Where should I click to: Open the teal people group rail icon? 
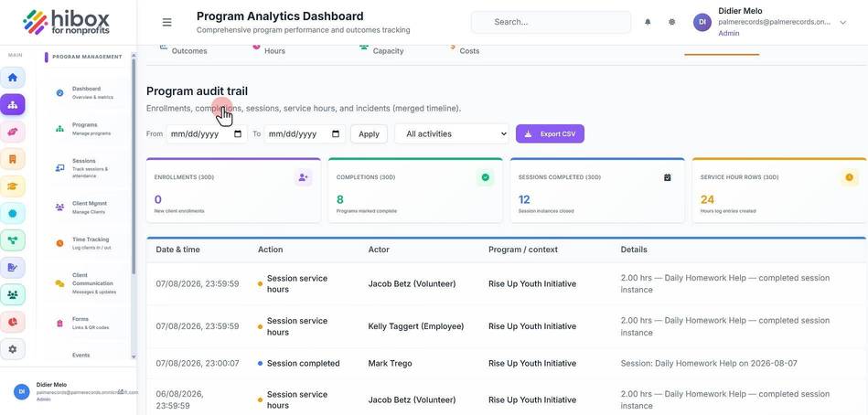tap(12, 295)
